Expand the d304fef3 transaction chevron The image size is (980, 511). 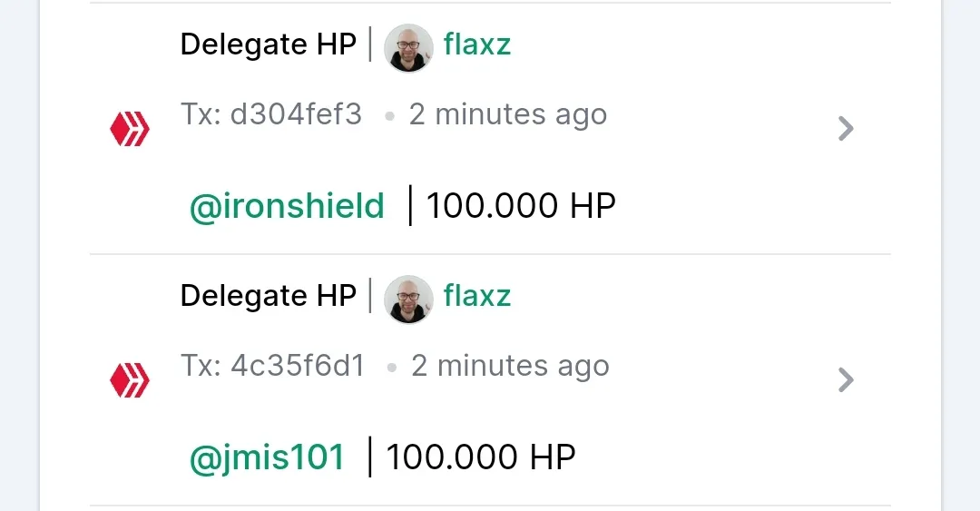[846, 129]
